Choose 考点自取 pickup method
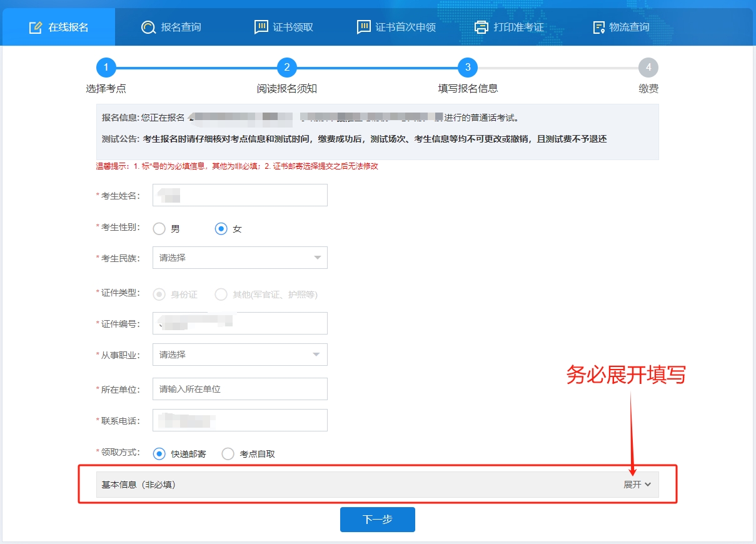The width and height of the screenshot is (756, 544). (x=228, y=454)
